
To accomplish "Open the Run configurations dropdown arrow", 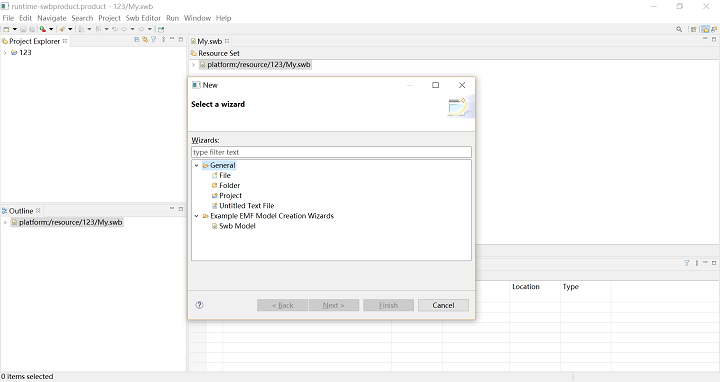I will 51,29.
